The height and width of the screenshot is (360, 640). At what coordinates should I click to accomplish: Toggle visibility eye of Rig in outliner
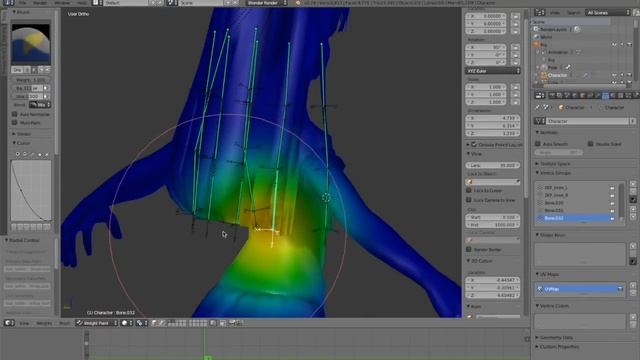[614, 44]
